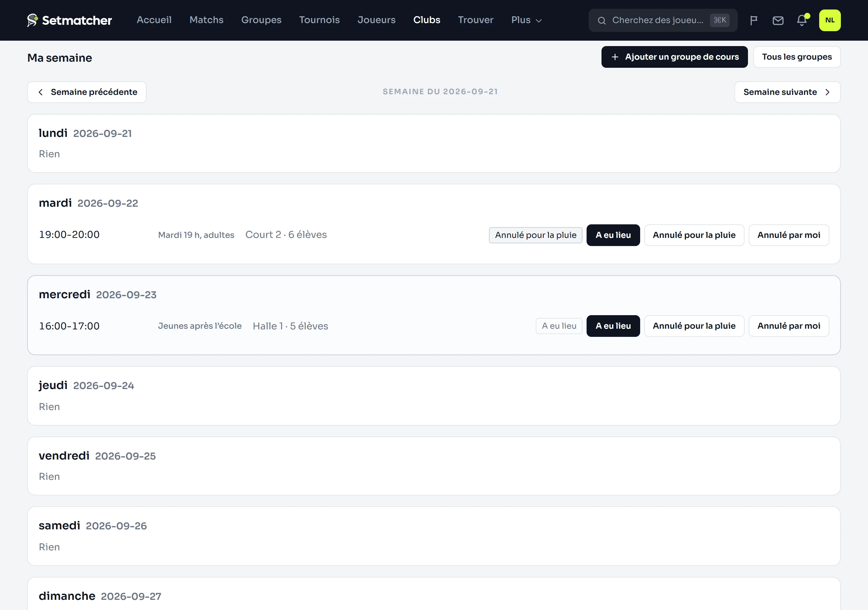Click Halle 1 · 5 élèves text

coord(290,326)
